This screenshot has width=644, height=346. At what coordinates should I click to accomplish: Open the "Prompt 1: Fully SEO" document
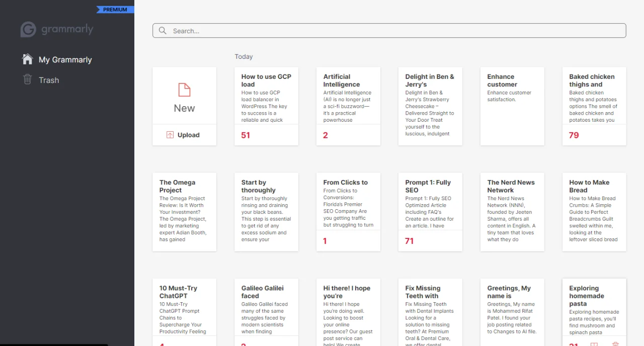(x=431, y=212)
